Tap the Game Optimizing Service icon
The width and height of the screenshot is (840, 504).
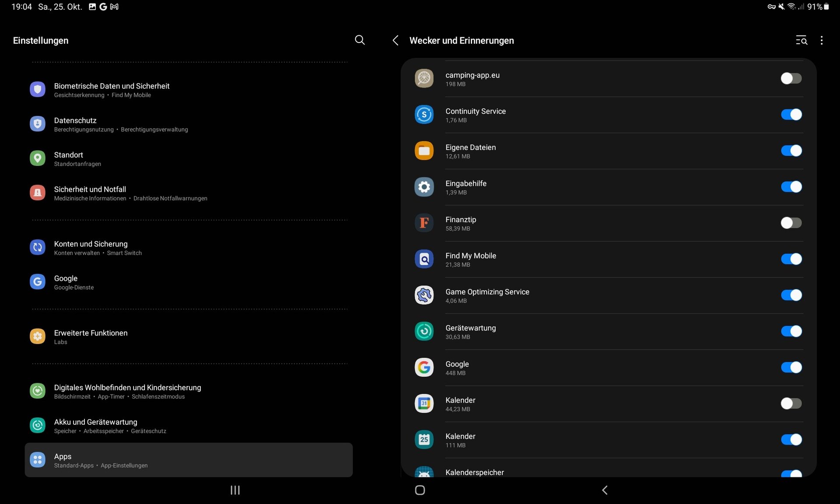[424, 295]
